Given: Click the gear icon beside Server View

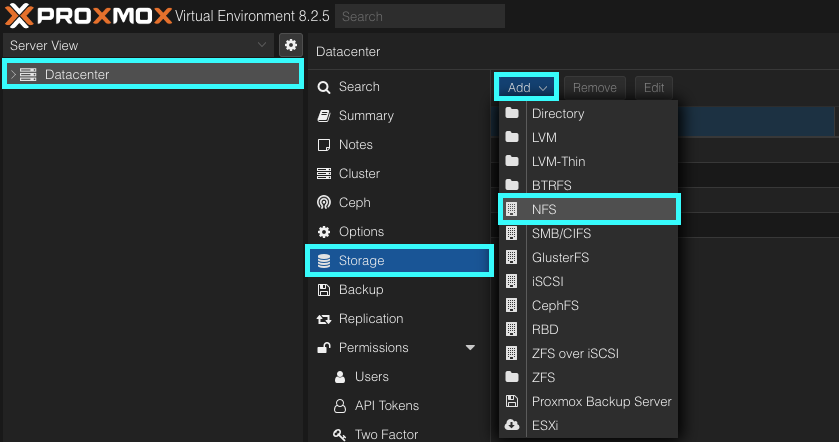Looking at the screenshot, I should point(290,45).
